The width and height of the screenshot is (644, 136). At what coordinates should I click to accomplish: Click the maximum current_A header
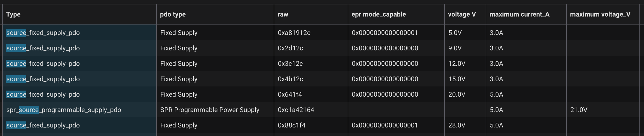tap(526, 14)
